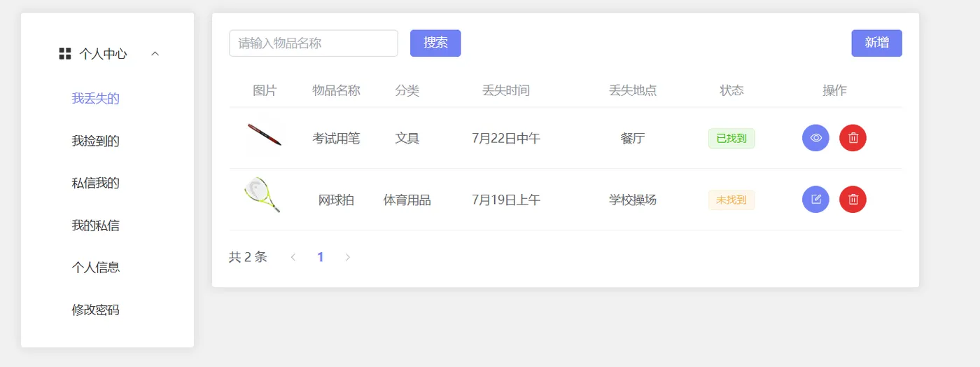Click the 网球拍 item name

336,200
